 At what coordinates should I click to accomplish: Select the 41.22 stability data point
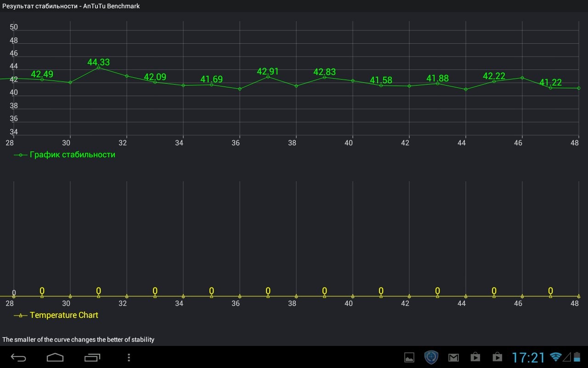coord(550,88)
